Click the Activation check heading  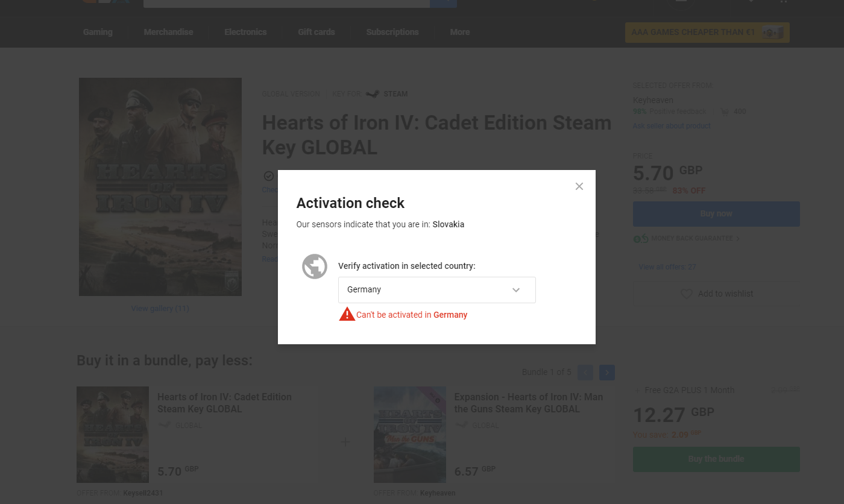click(x=350, y=203)
